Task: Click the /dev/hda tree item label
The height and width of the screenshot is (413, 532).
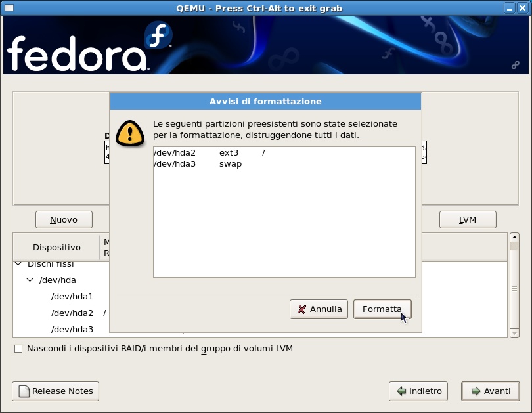Action: (x=58, y=280)
